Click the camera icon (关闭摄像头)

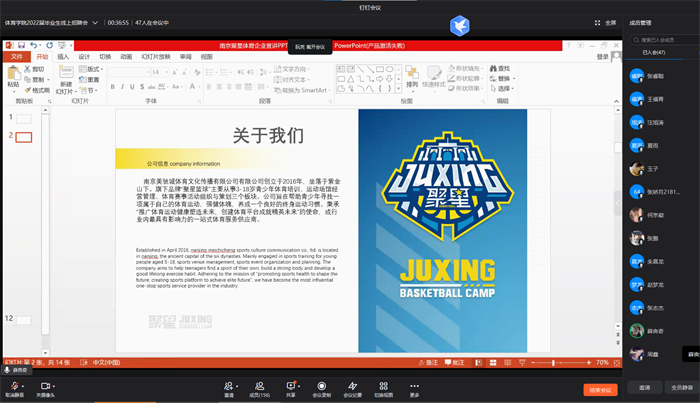click(45, 386)
